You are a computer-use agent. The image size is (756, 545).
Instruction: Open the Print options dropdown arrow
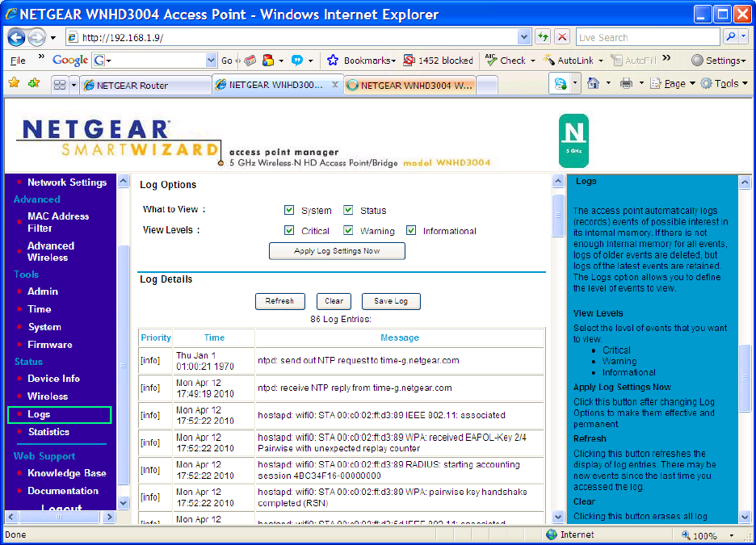click(641, 83)
